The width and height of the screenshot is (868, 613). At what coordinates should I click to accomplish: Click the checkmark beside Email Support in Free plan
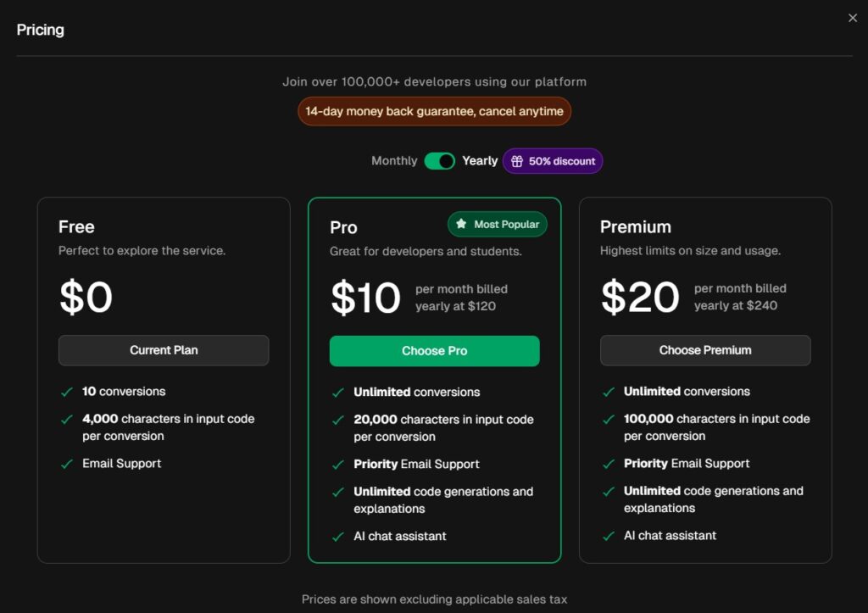pos(67,463)
